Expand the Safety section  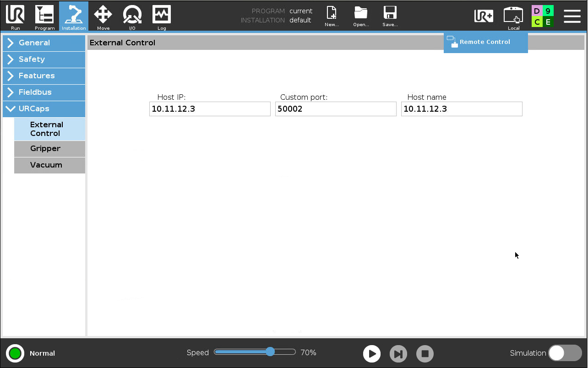pos(44,60)
